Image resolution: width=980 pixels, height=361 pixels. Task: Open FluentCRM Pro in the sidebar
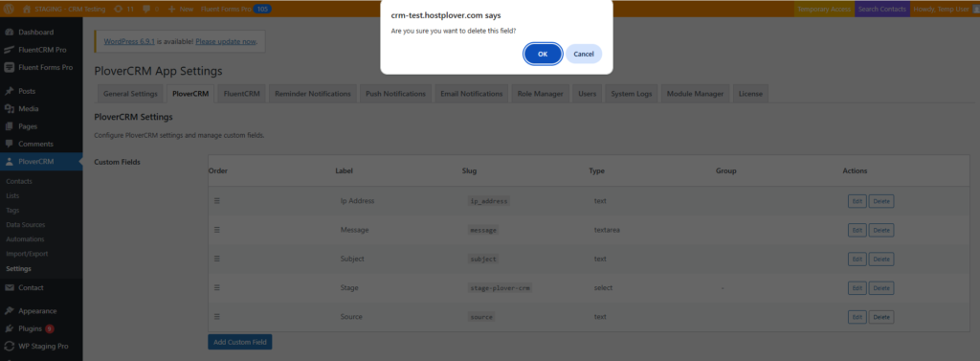pos(41,50)
